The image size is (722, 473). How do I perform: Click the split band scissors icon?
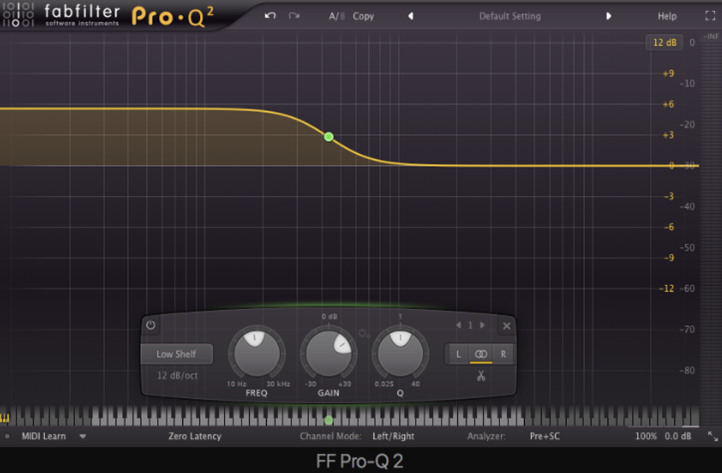[480, 376]
